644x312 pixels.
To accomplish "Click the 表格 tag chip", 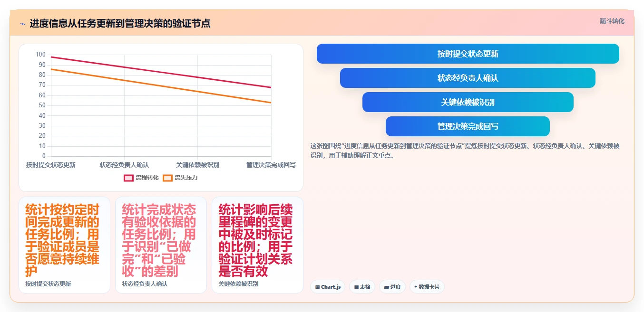I will click(362, 287).
